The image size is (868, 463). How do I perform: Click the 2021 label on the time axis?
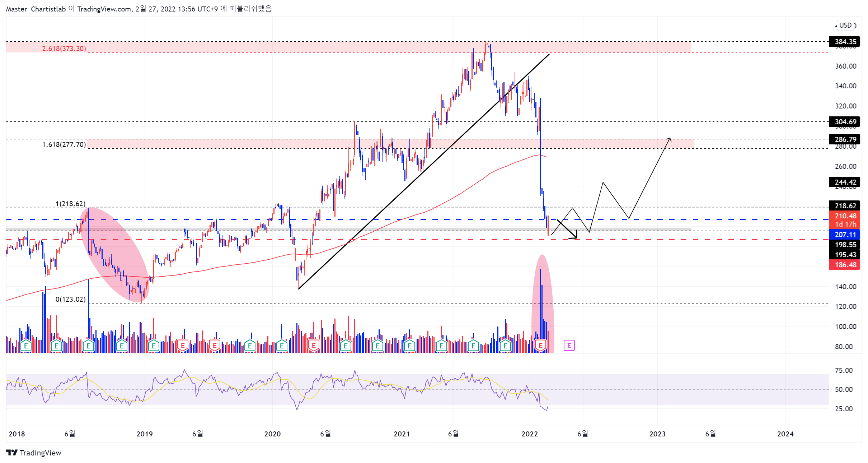(x=402, y=434)
